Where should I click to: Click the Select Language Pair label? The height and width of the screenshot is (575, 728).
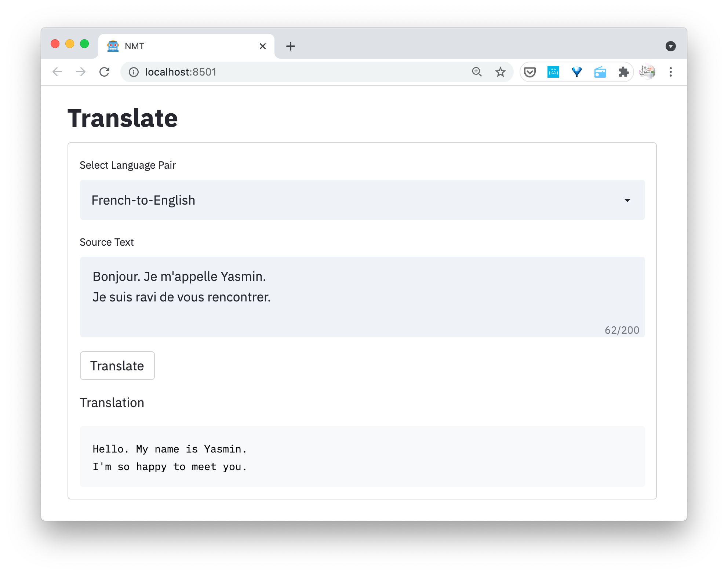[x=128, y=165]
